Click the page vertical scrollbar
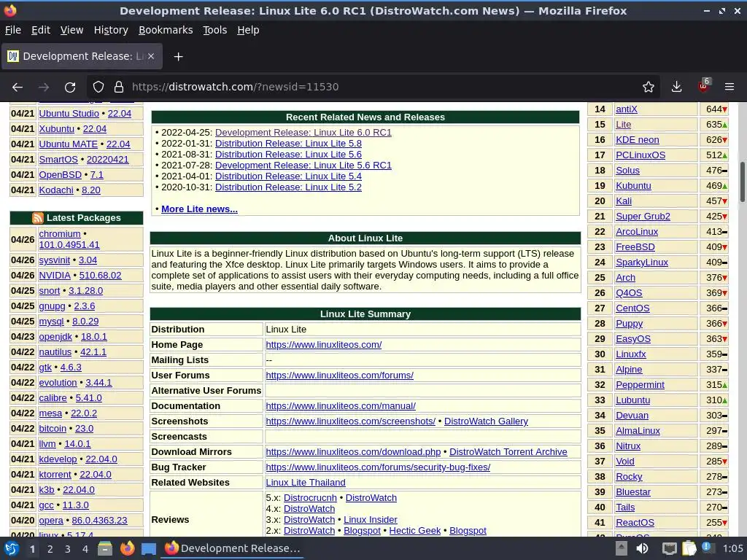Image resolution: width=747 pixels, height=560 pixels. coord(742,182)
